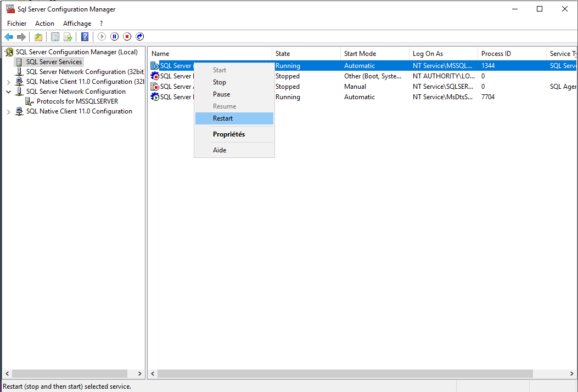Click right arrow of services list horizontal scrollbar
Viewport: 578px width, 392px height.
click(x=572, y=373)
